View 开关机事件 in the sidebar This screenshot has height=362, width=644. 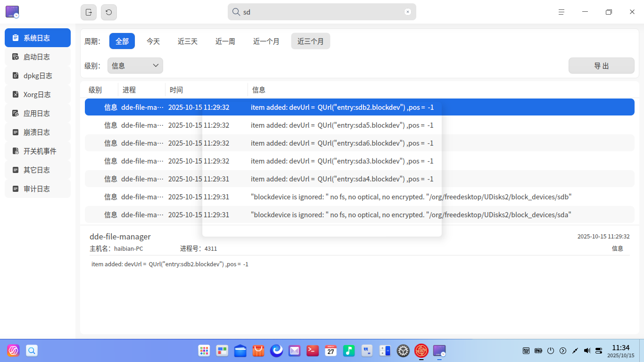(38, 151)
